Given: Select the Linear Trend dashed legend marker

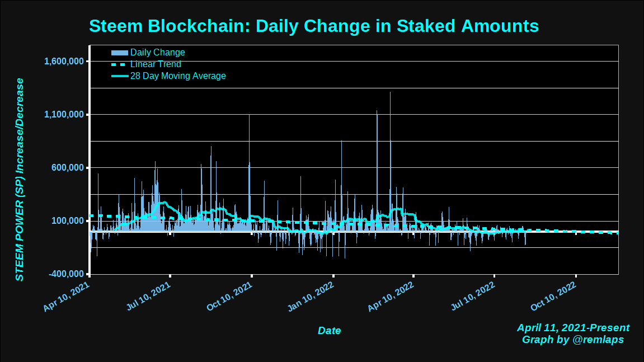Looking at the screenshot, I should 120,64.
